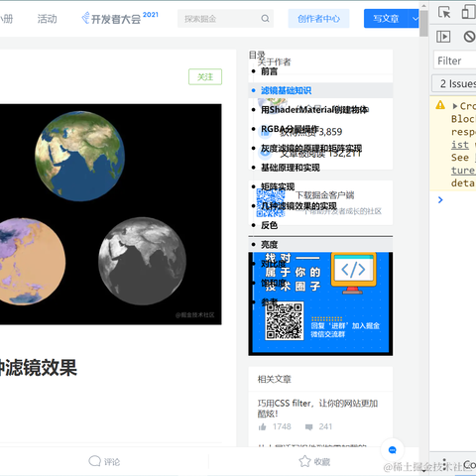The height and width of the screenshot is (476, 476).
Task: Click the blue 技术圈子 QR code banner
Action: pos(320,303)
